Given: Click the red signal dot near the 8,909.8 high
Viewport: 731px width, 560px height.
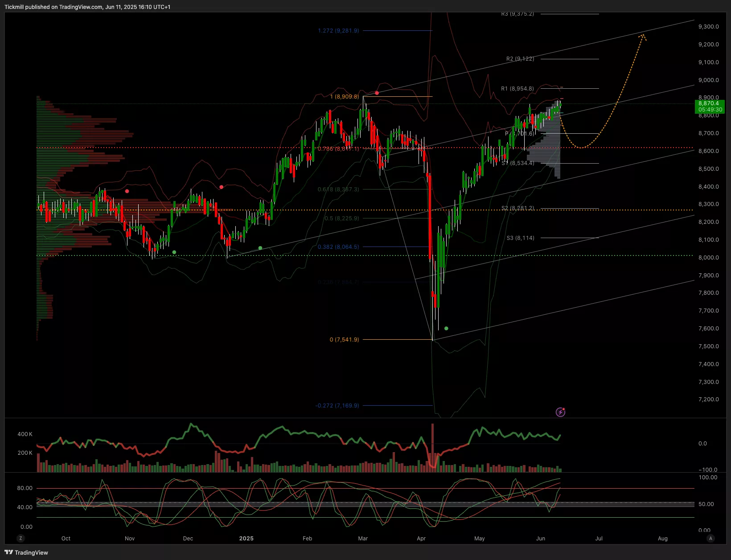Looking at the screenshot, I should click(377, 93).
